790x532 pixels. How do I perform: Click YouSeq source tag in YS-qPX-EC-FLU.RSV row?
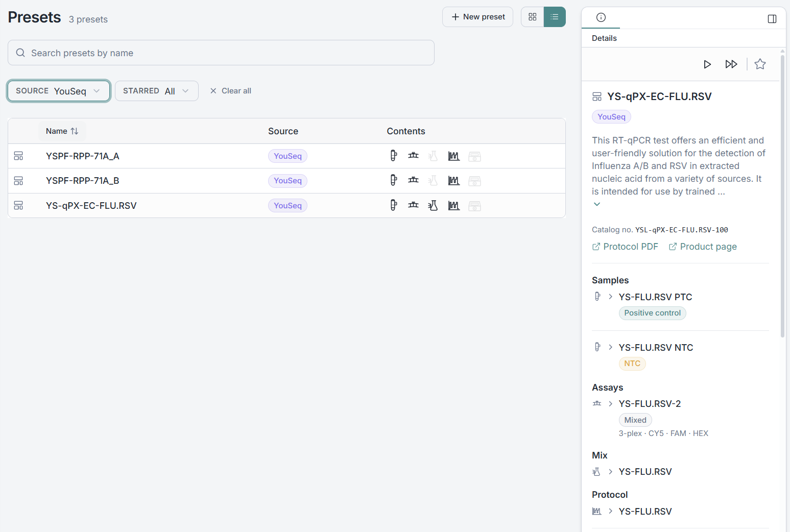[288, 206]
